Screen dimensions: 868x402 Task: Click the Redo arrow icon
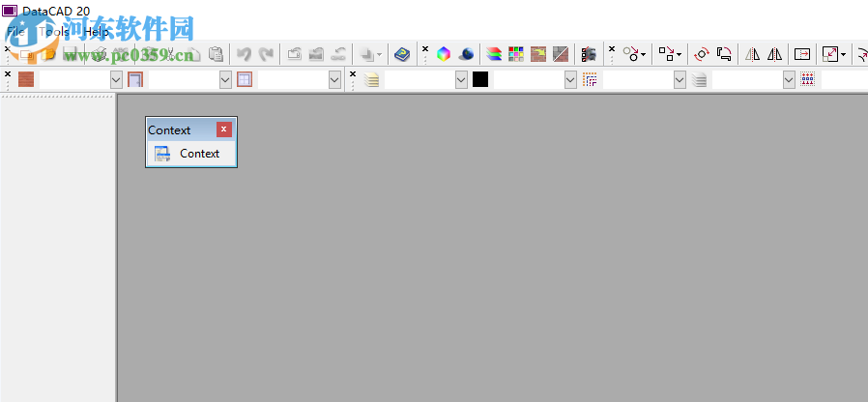pyautogui.click(x=266, y=54)
